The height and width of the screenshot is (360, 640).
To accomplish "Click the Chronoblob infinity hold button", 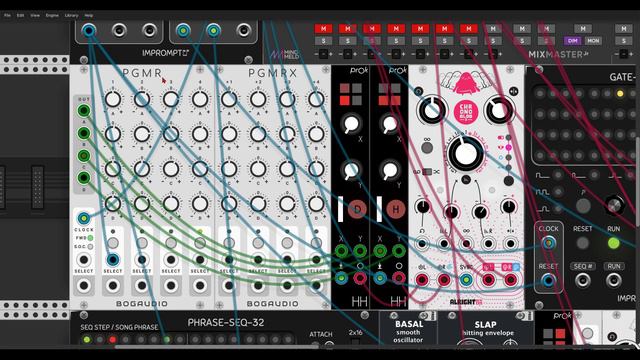I will point(427,148).
